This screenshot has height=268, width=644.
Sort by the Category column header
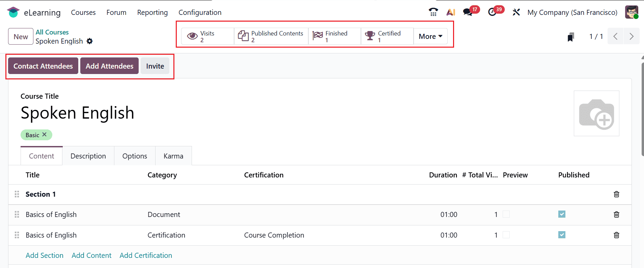click(x=162, y=175)
